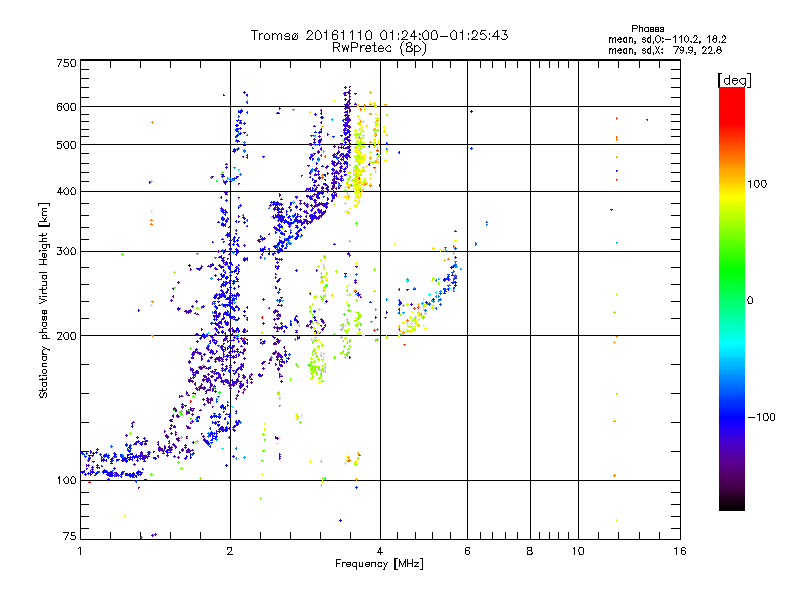Screen dimensions: 800x600
Task: Click y-axis tick label '200'
Action: coord(66,336)
